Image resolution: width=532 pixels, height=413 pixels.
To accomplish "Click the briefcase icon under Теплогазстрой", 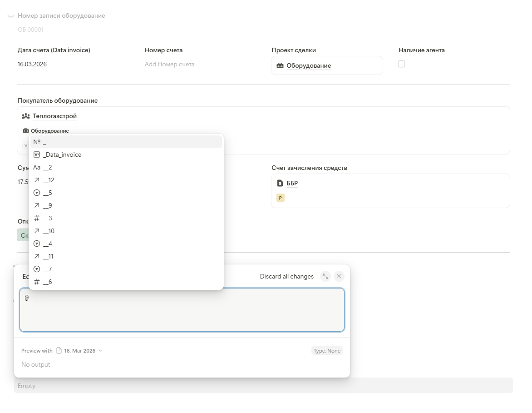I will point(26,131).
